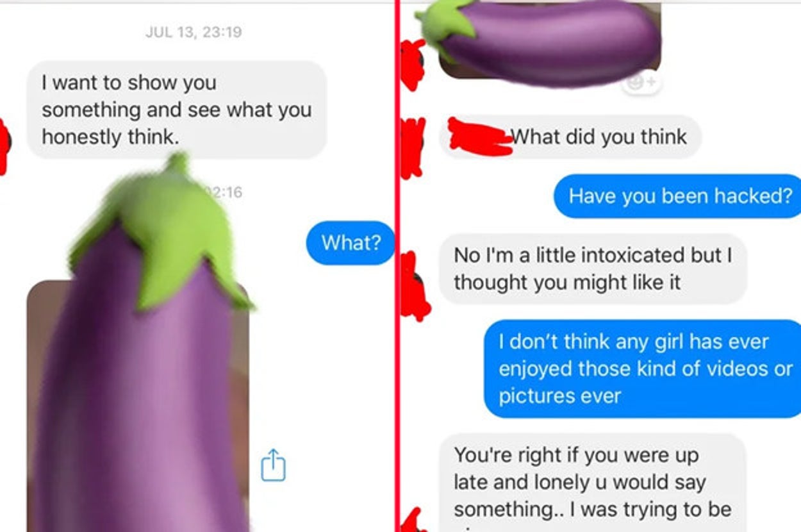Tap the "JUL 13, 23:19" timestamp
Screen dimensions: 801x532
[194, 32]
